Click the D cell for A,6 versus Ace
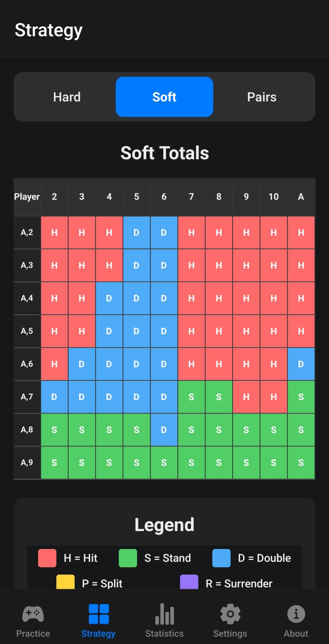 [x=301, y=364]
